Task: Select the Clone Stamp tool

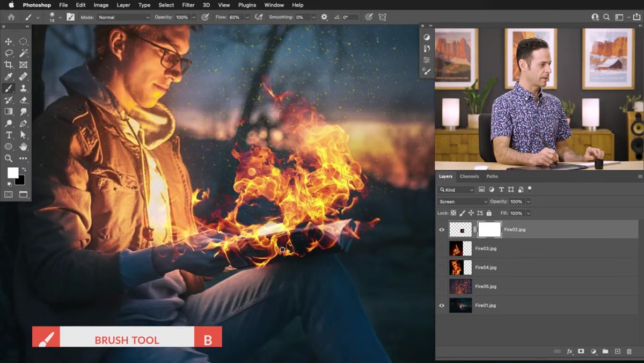Action: coord(23,89)
